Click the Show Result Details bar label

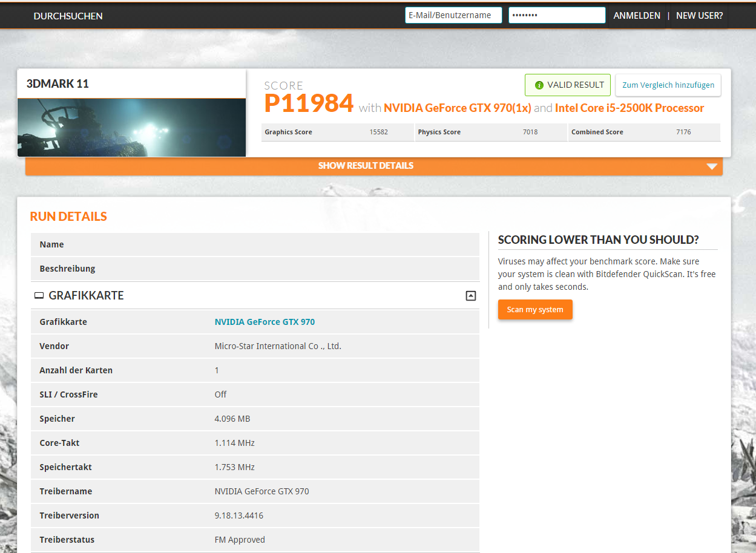click(x=366, y=166)
